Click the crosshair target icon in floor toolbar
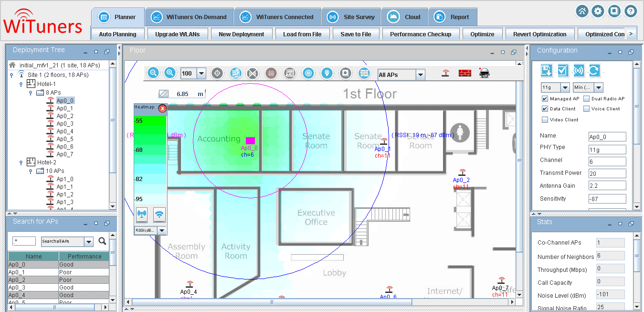Viewport: 644px width, 312px height. pos(217,73)
